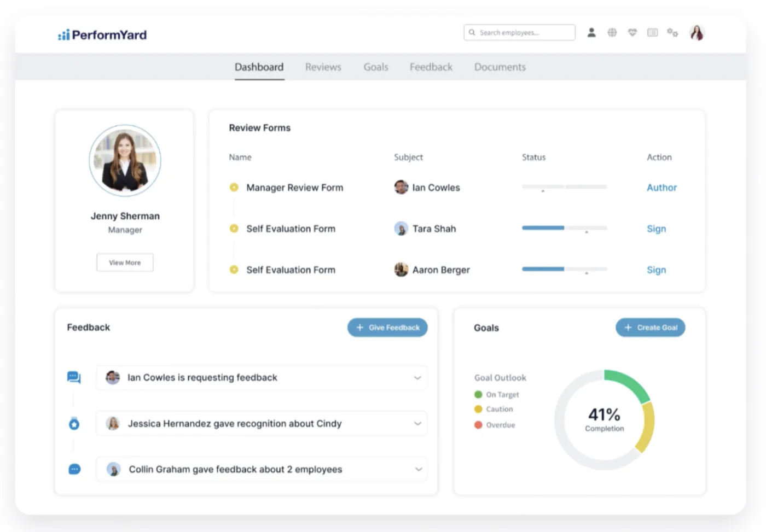The height and width of the screenshot is (532, 766).
Task: Expand Collin Graham feedback row chevron
Action: pos(419,469)
